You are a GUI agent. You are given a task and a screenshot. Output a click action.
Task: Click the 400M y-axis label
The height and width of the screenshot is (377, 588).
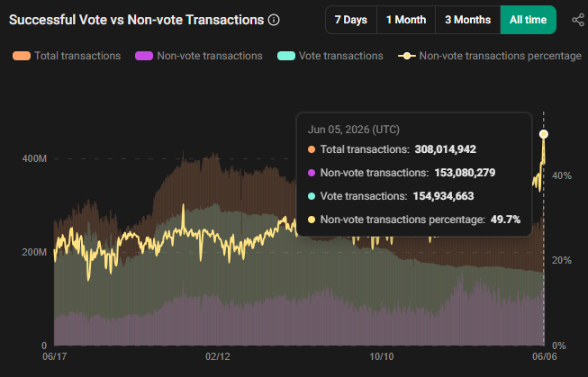[34, 158]
